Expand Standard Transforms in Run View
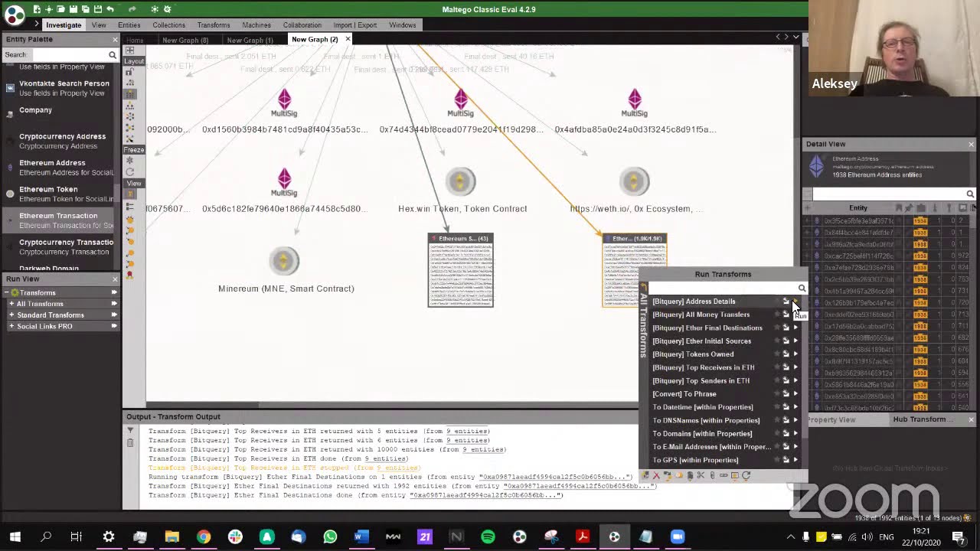 pos(11,315)
